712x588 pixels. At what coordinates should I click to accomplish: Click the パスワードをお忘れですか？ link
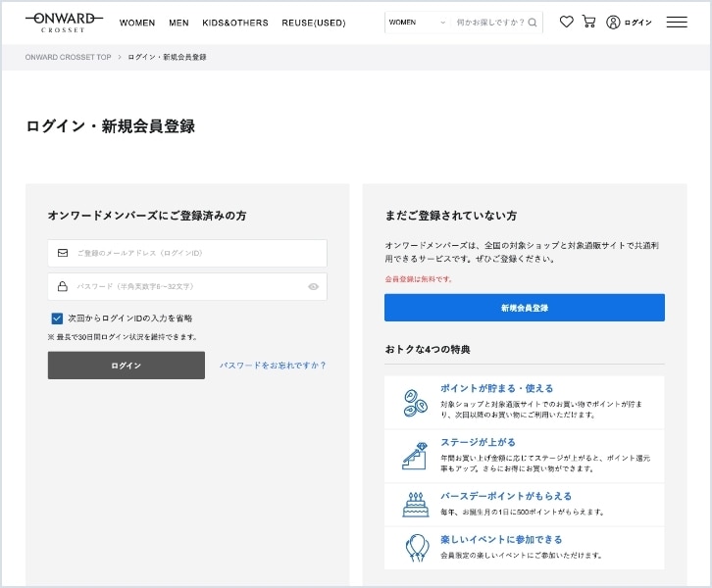(x=272, y=366)
